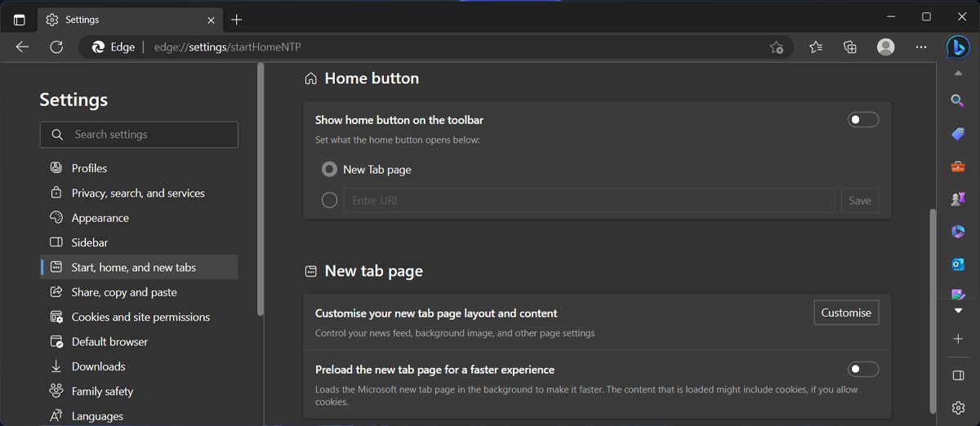Enable Show home button on toolbar toggle
The width and height of the screenshot is (980, 426).
tap(863, 120)
